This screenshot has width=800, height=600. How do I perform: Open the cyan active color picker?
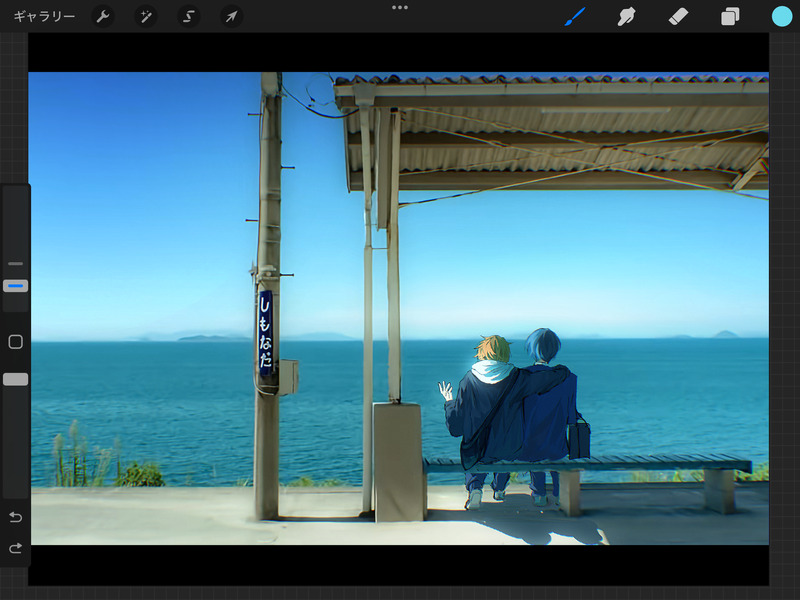click(782, 16)
